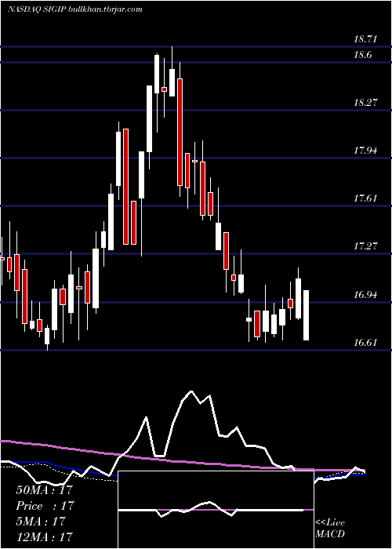Click the Live MACD label
The width and height of the screenshot is (392, 549).
[x=330, y=529]
